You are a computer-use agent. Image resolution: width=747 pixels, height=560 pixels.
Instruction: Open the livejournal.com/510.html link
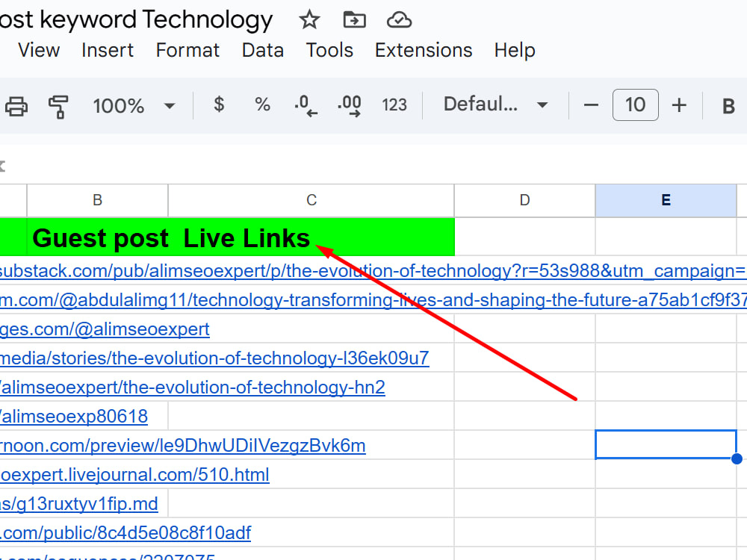134,475
